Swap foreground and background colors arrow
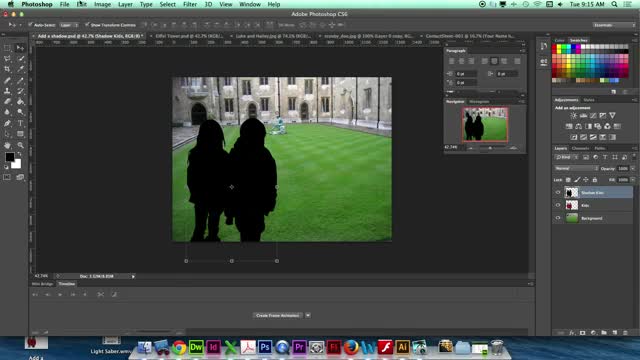 point(19,154)
